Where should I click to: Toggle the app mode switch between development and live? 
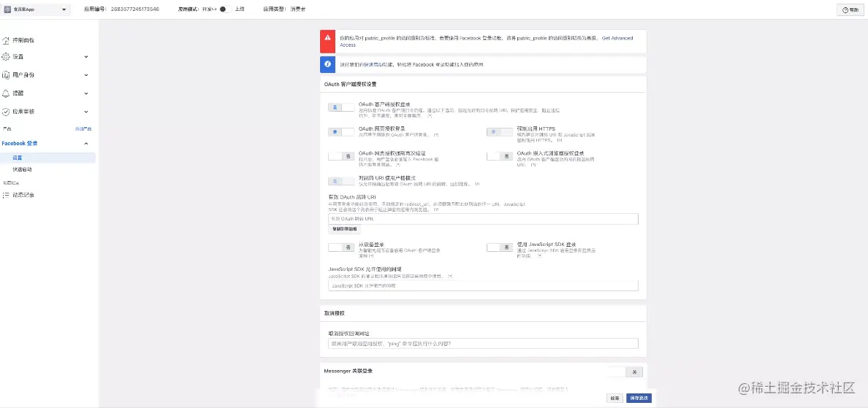pyautogui.click(x=224, y=9)
